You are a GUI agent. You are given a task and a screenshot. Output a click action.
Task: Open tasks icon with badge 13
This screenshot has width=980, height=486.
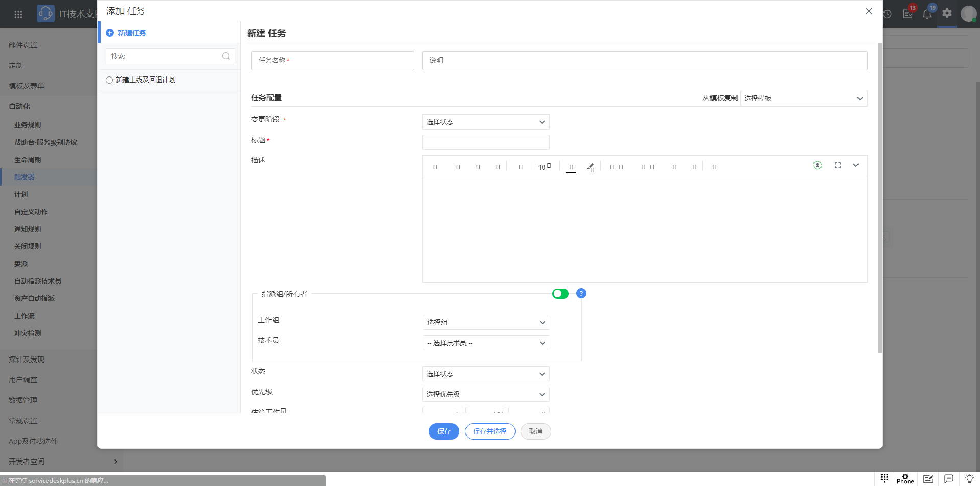coord(909,13)
